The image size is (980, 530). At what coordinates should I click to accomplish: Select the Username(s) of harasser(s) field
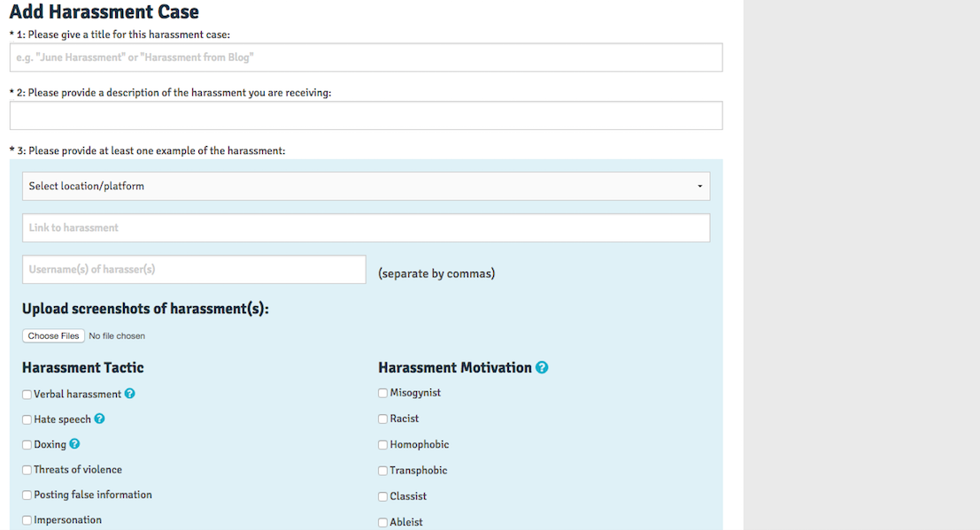point(194,270)
